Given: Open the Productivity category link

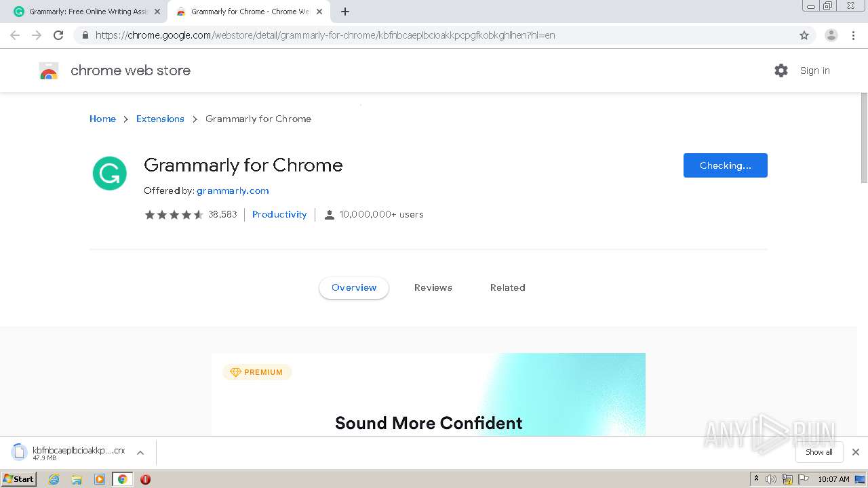Looking at the screenshot, I should point(279,214).
